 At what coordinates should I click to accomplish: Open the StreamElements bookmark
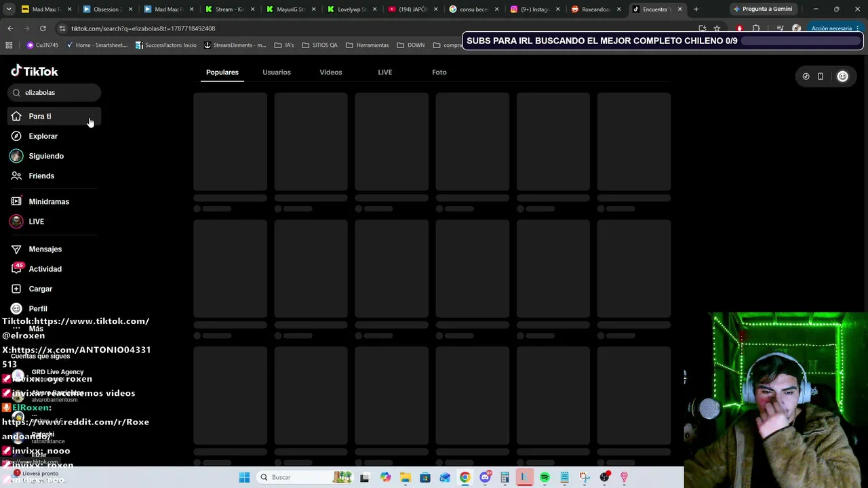(x=235, y=45)
